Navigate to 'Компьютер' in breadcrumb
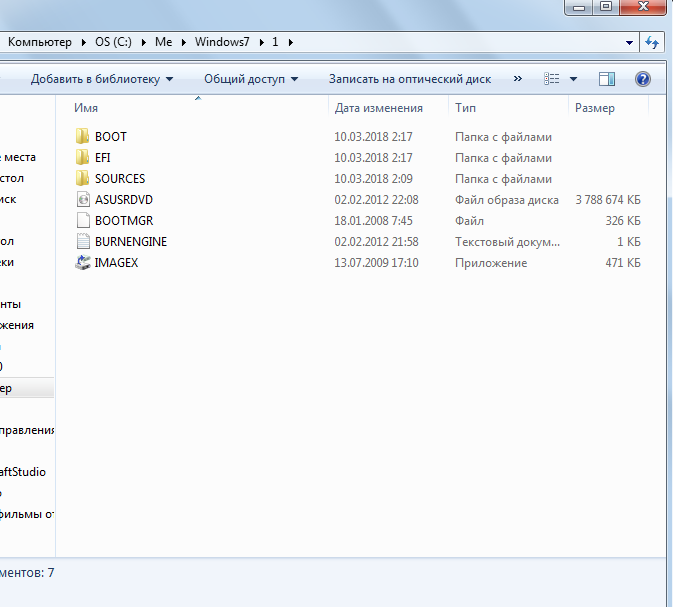 pos(39,42)
